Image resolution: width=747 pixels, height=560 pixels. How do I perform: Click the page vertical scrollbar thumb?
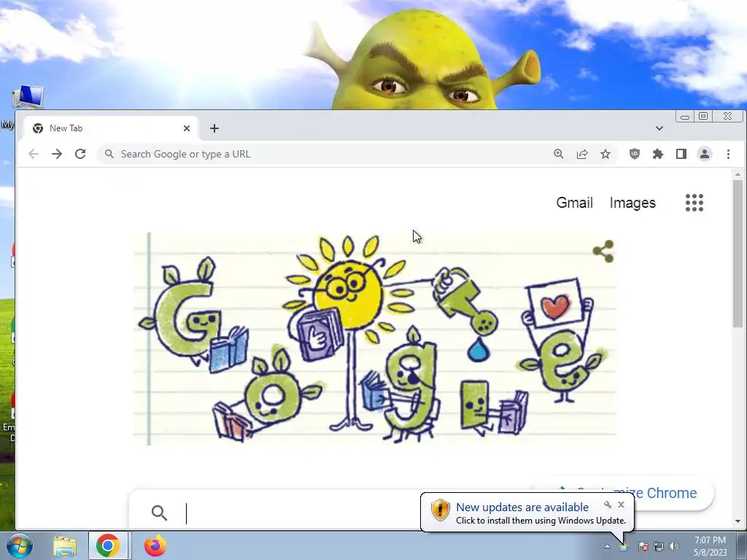point(738,253)
